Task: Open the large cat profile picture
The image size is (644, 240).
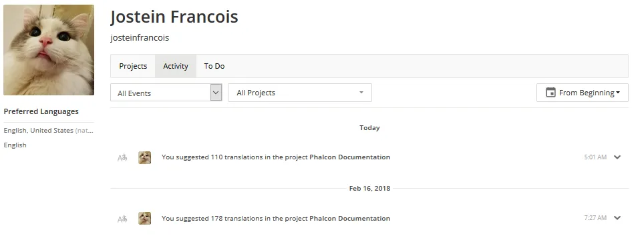Action: [x=49, y=50]
